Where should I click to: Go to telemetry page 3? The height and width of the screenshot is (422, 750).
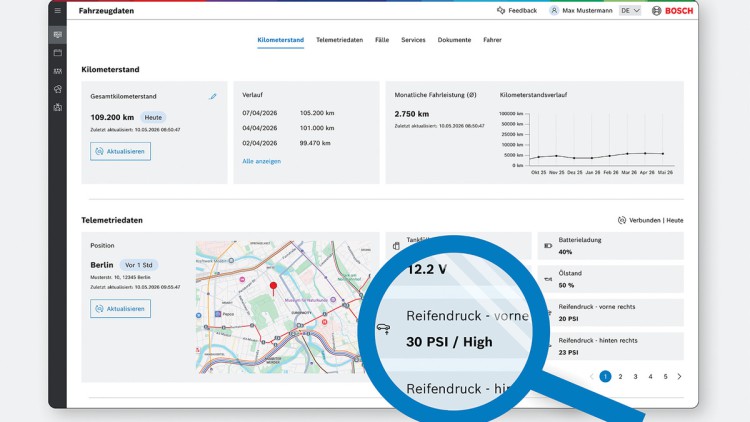(x=635, y=377)
